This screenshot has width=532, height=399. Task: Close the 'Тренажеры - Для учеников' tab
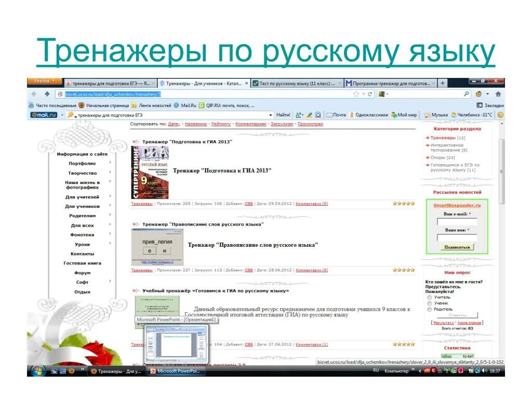point(247,83)
